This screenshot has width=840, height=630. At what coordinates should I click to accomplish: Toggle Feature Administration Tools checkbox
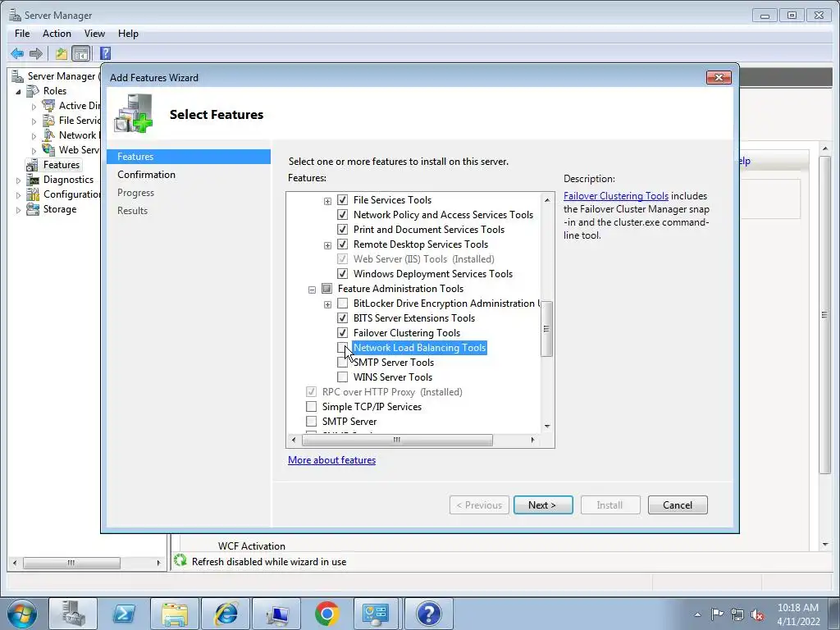click(326, 289)
